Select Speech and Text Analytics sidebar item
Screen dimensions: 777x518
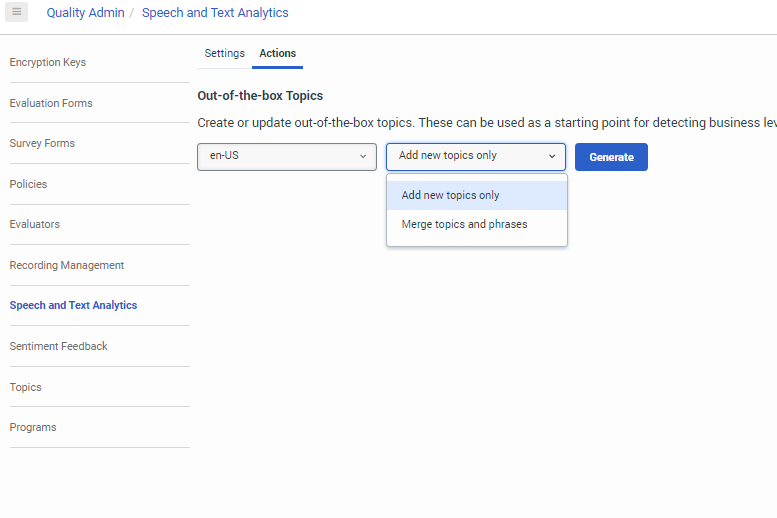pos(73,306)
